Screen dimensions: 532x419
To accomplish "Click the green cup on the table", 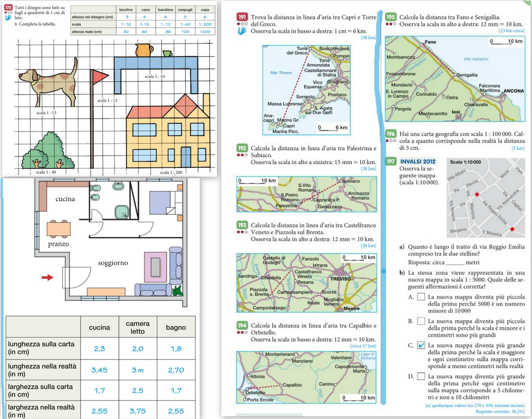I will tap(167, 54).
